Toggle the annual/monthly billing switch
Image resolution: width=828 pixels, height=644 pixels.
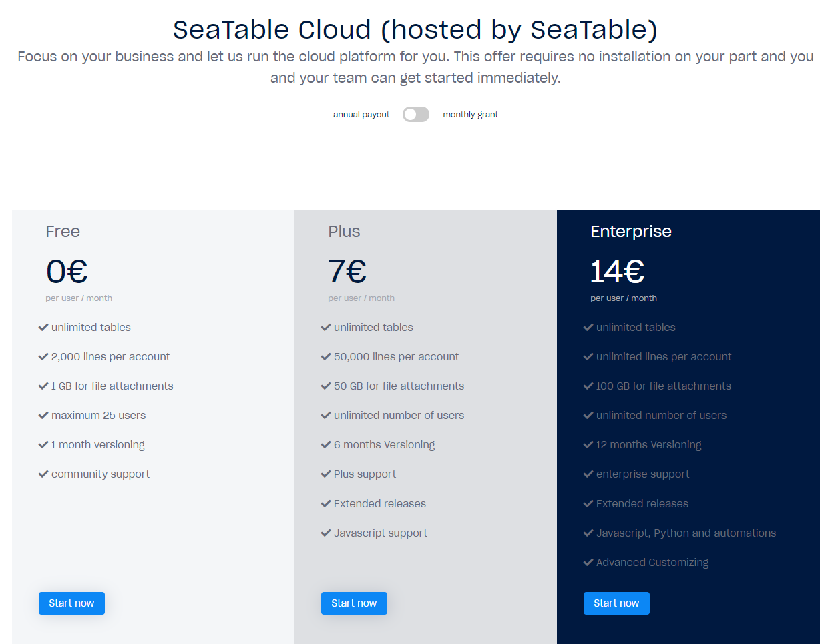pyautogui.click(x=415, y=115)
